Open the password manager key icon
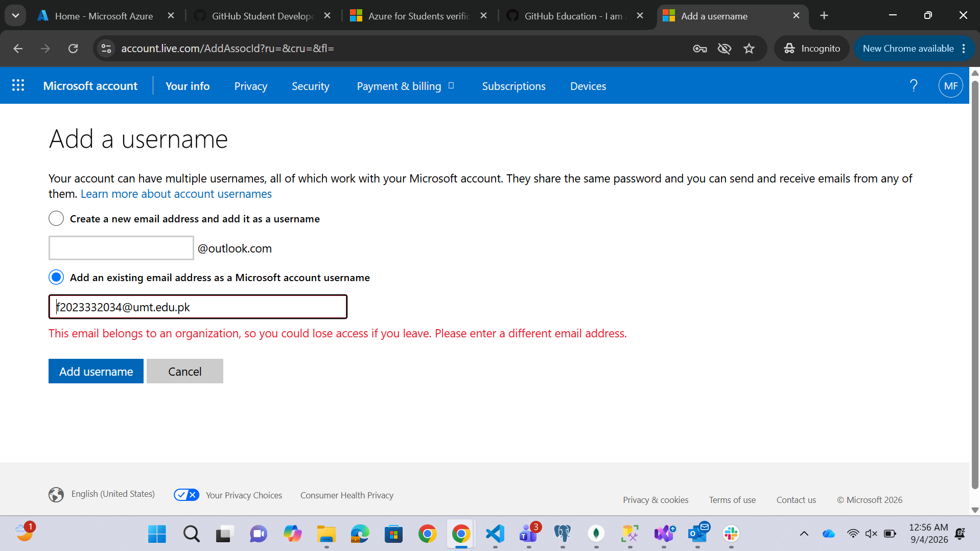The width and height of the screenshot is (980, 551). click(x=699, y=49)
